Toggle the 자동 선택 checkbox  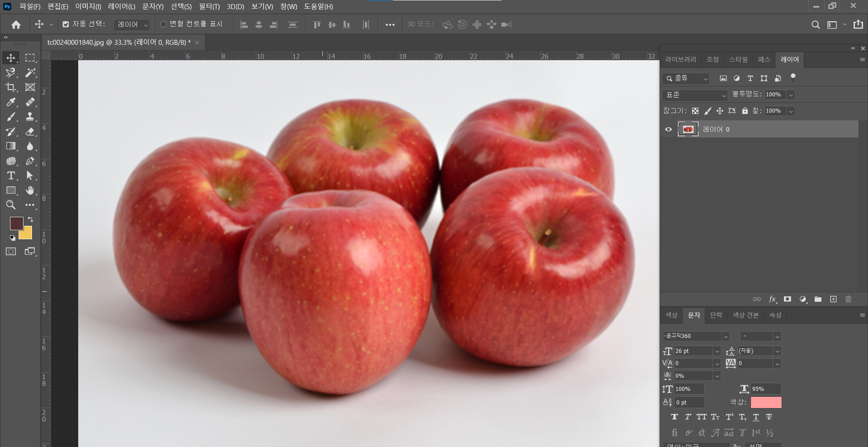point(66,24)
